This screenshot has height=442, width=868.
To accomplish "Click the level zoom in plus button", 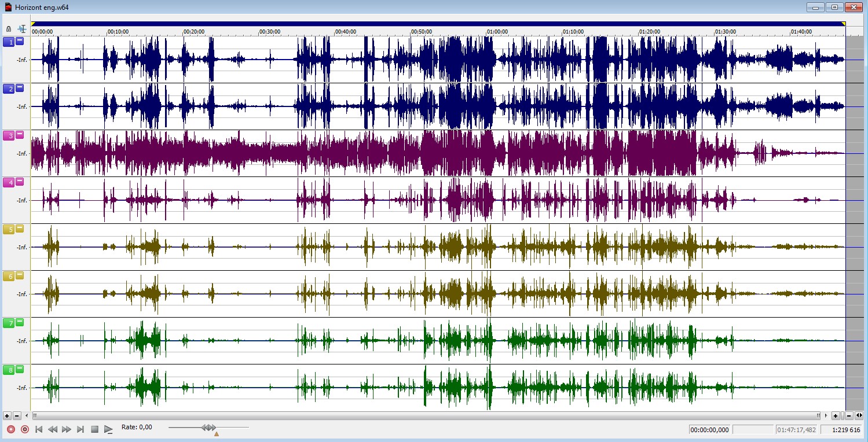I will coord(7,416).
